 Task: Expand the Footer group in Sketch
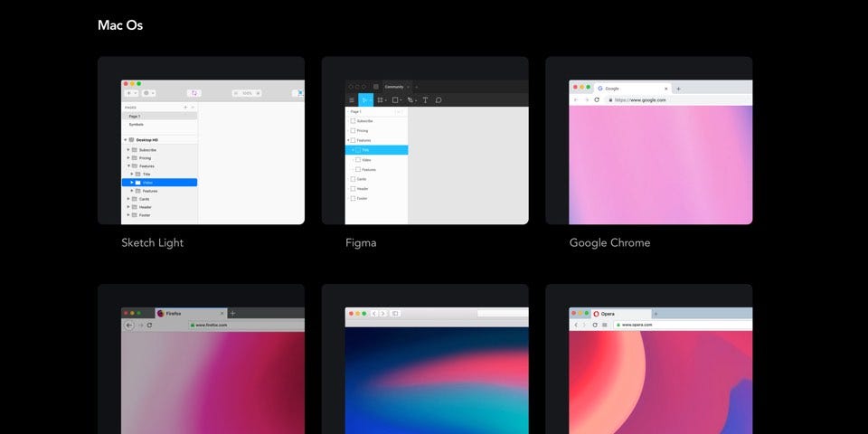coord(128,215)
